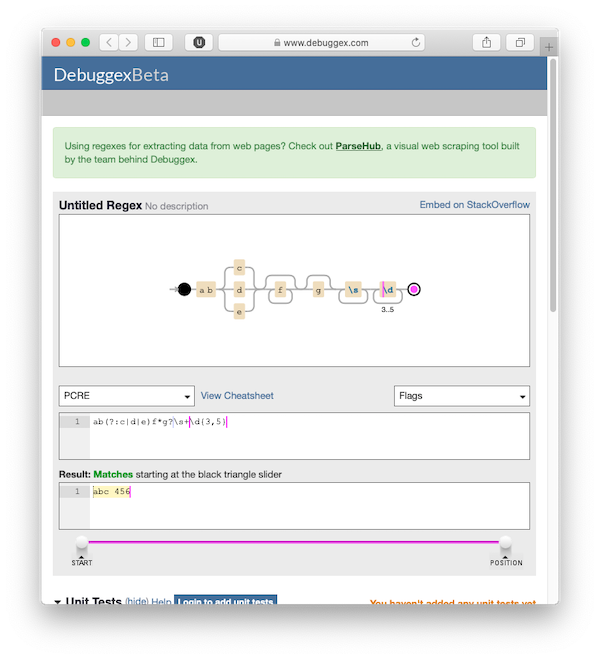The image size is (600, 659).
Task: Click the POSITION slider handle
Action: click(x=506, y=545)
